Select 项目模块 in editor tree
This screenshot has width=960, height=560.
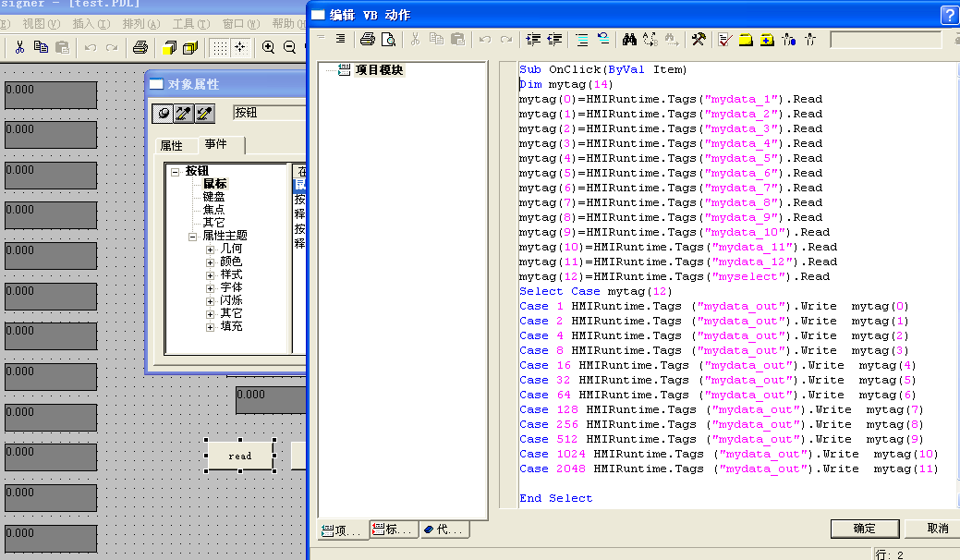[379, 70]
